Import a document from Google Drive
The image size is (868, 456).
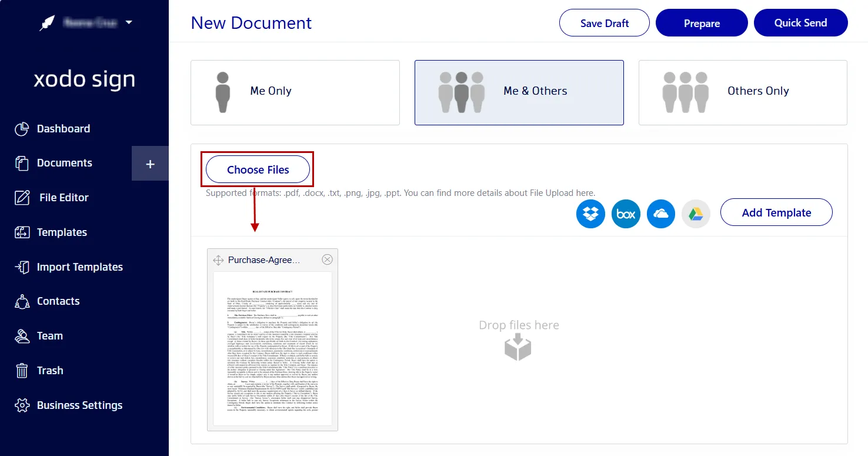coord(696,214)
